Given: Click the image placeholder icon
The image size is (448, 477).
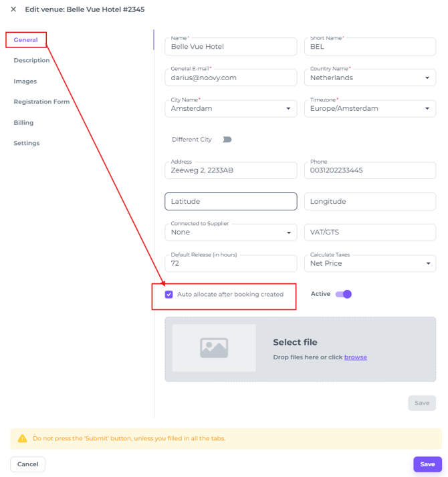Looking at the screenshot, I should (x=214, y=348).
